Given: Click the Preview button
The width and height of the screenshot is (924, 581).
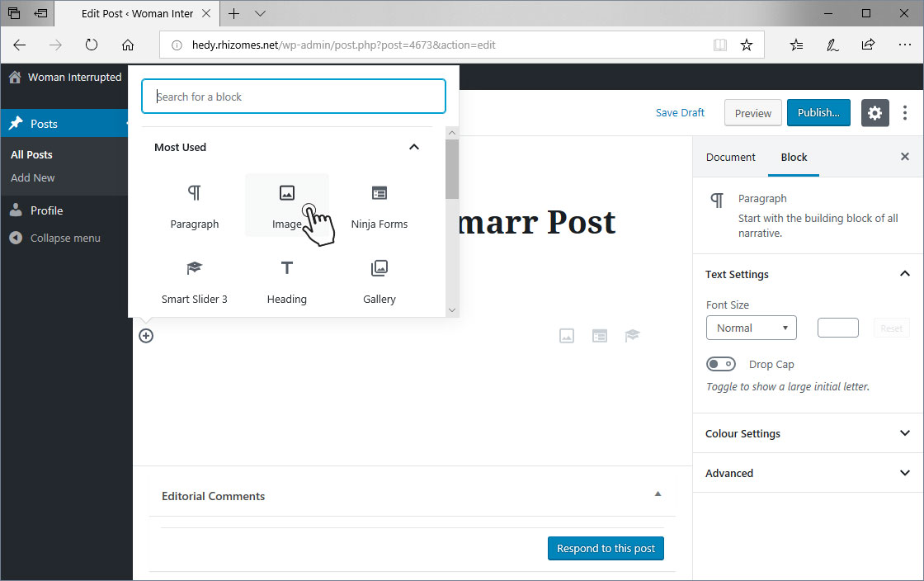Looking at the screenshot, I should (x=752, y=113).
